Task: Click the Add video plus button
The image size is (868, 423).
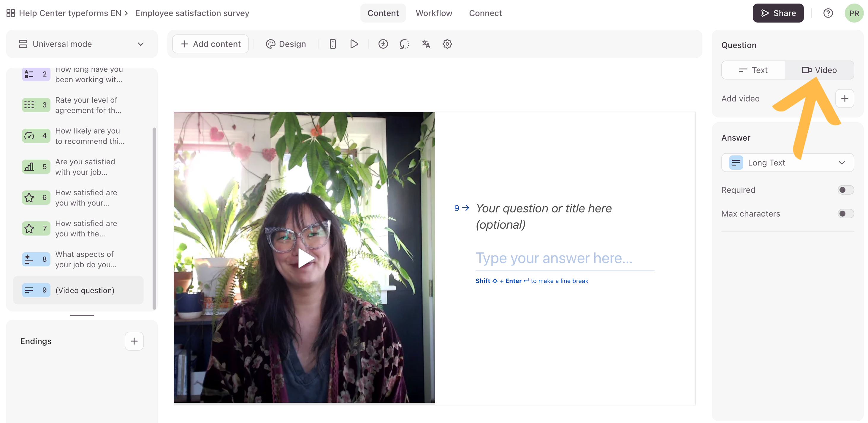Action: (x=845, y=99)
